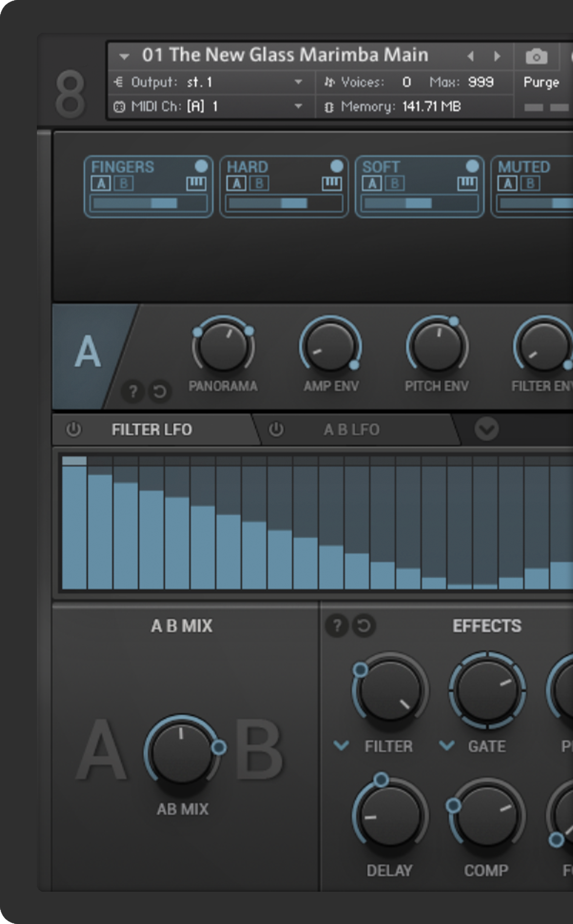Toggle the FINGERS slot round on/off indicator

(x=201, y=166)
